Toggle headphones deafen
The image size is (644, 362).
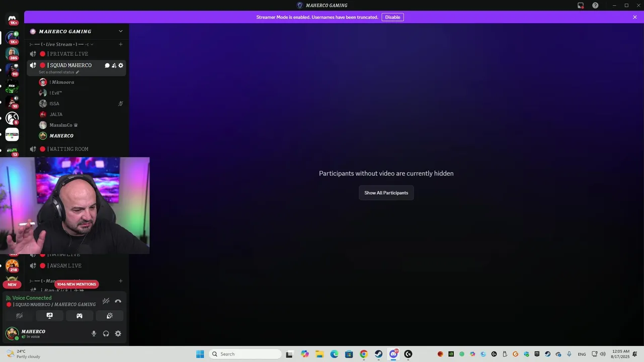pyautogui.click(x=106, y=333)
